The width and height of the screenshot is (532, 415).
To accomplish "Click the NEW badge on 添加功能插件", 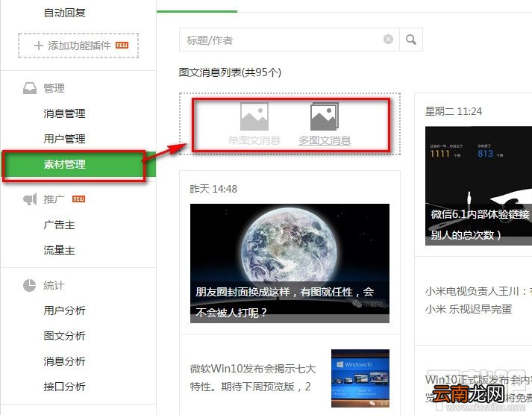I will coord(122,45).
